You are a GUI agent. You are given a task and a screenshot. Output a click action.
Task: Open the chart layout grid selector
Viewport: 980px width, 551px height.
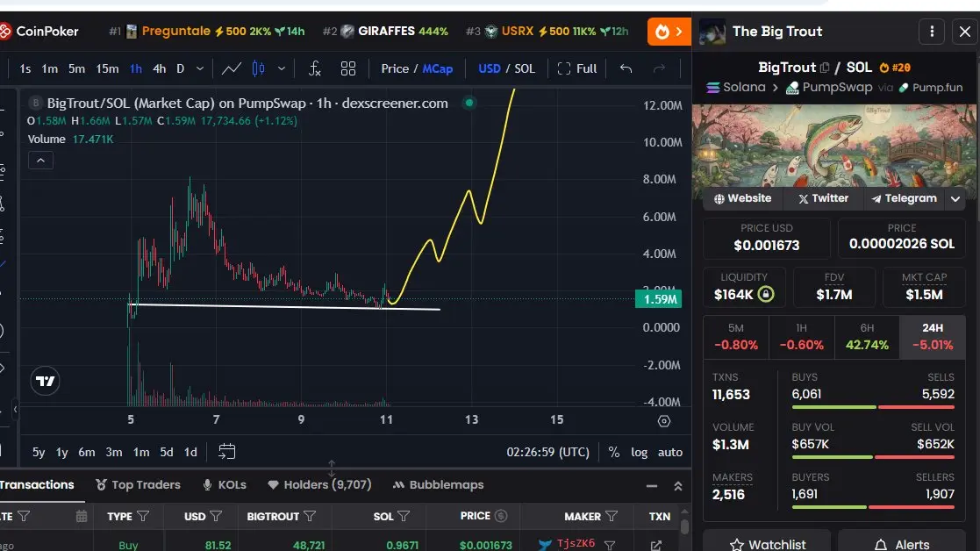click(x=348, y=68)
